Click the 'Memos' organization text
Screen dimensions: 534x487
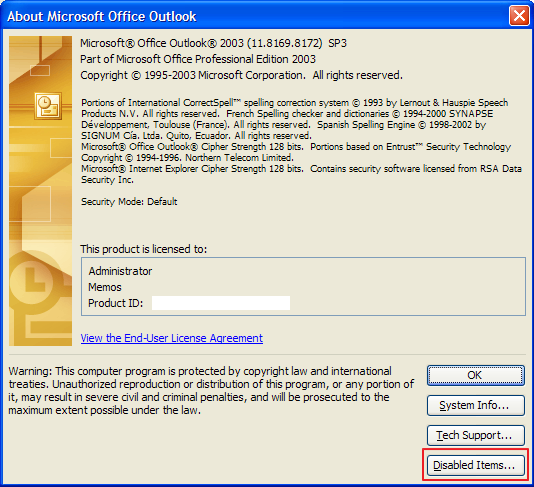pos(105,287)
